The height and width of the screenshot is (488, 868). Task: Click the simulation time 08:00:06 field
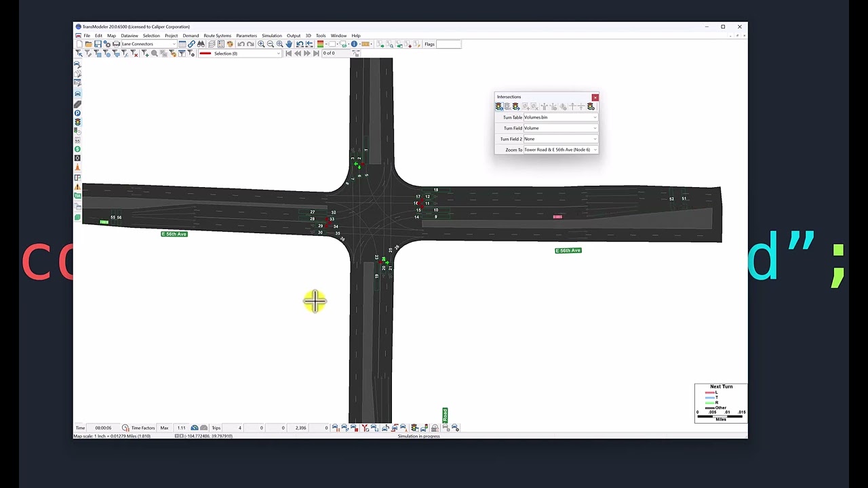(x=103, y=428)
